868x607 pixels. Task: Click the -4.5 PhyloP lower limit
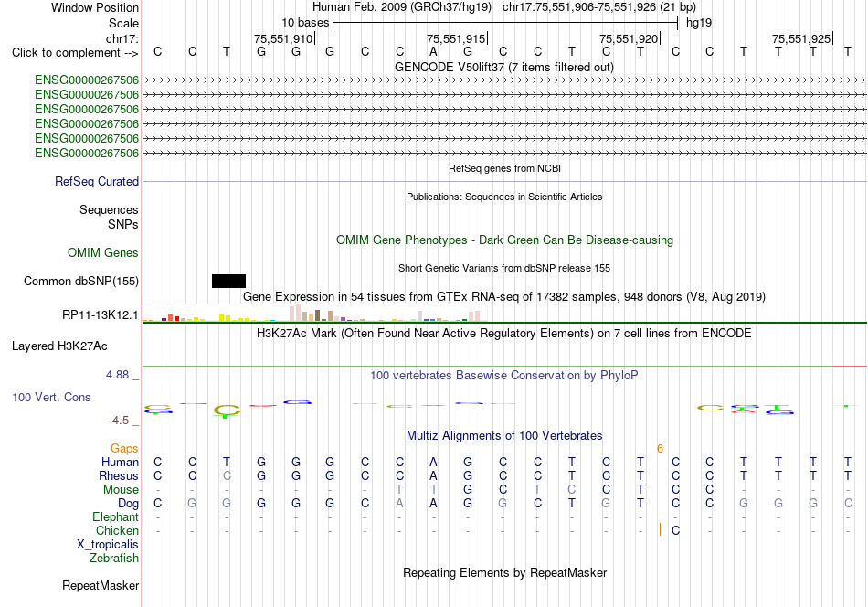coord(119,421)
